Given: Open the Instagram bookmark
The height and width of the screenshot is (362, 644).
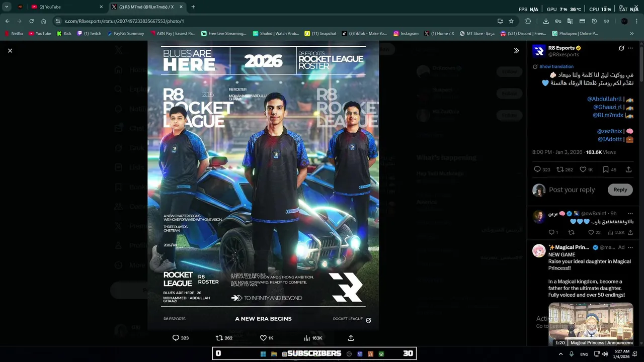Looking at the screenshot, I should [x=406, y=33].
